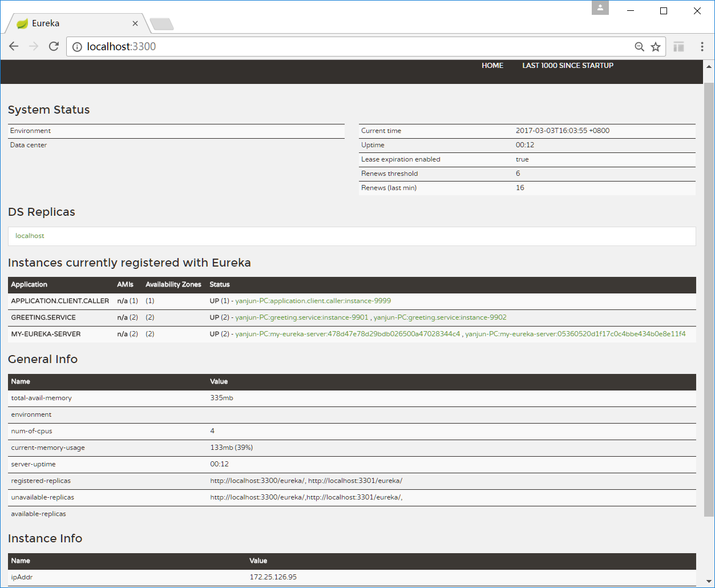Click the Lease expiration enabled value true
This screenshot has width=715, height=588.
522,159
